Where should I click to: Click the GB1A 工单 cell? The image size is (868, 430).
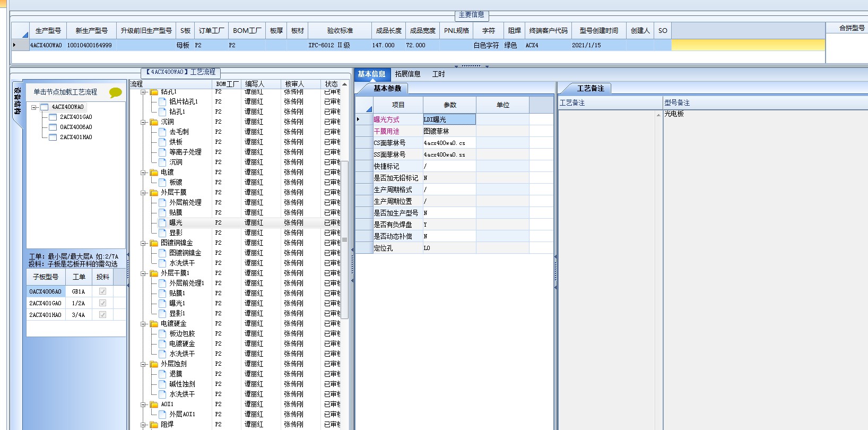click(79, 291)
